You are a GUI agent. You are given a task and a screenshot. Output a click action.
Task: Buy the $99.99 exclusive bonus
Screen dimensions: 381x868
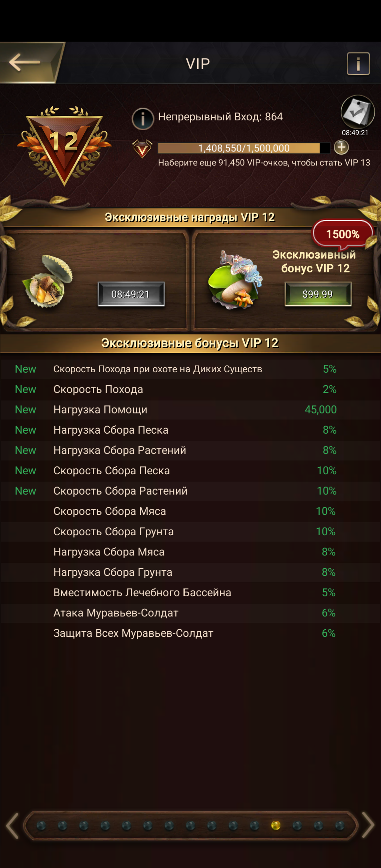tap(318, 294)
